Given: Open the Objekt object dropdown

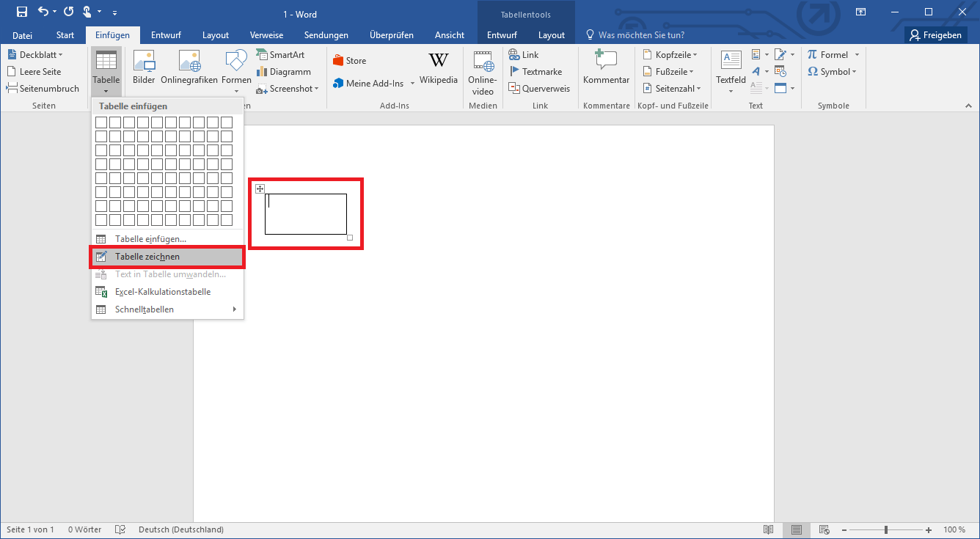Looking at the screenshot, I should point(784,89).
